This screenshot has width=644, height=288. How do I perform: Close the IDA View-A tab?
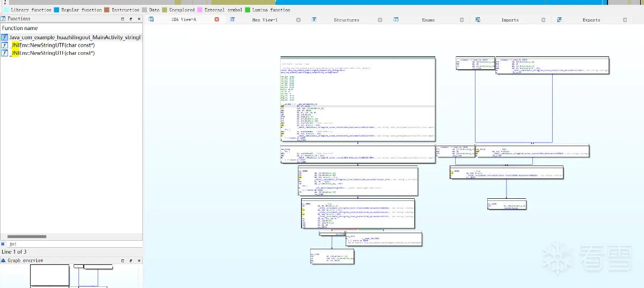coord(217,19)
